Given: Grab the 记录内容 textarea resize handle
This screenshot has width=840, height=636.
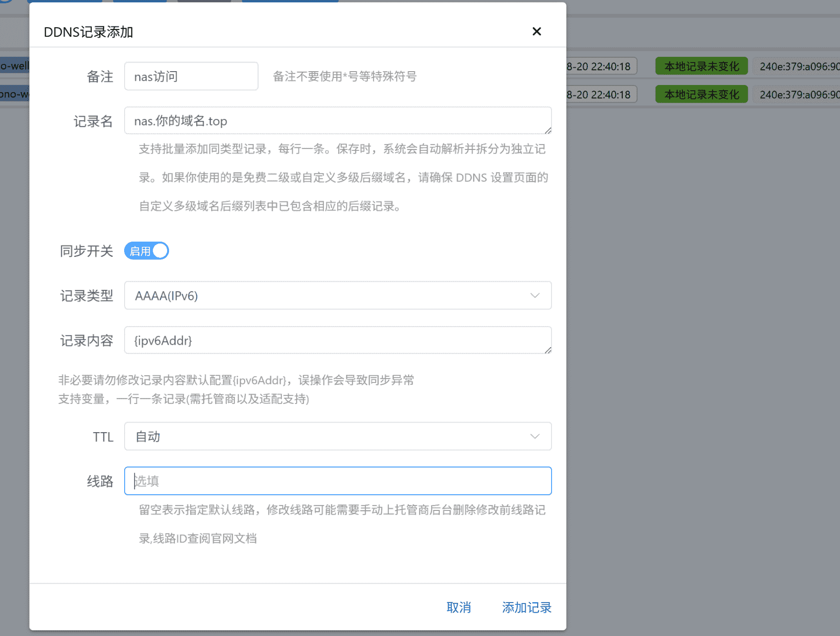Looking at the screenshot, I should coord(548,350).
